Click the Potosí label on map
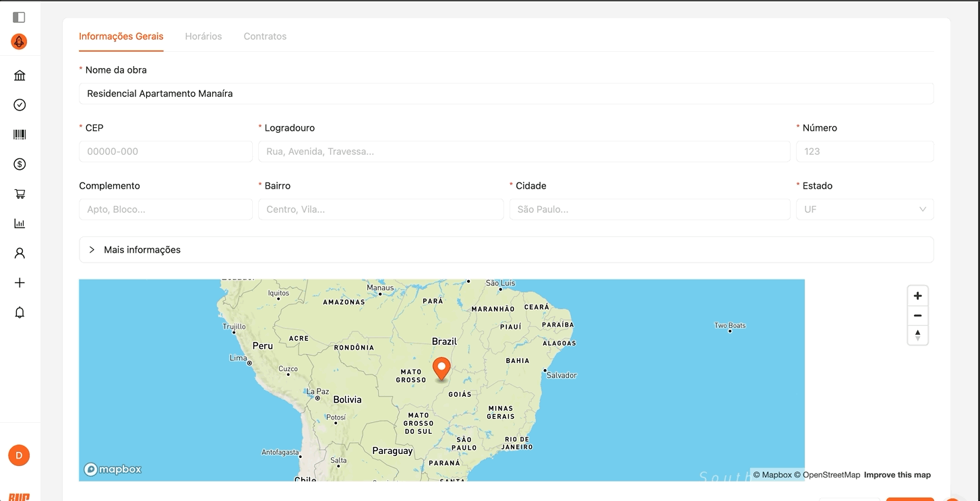 [336, 417]
